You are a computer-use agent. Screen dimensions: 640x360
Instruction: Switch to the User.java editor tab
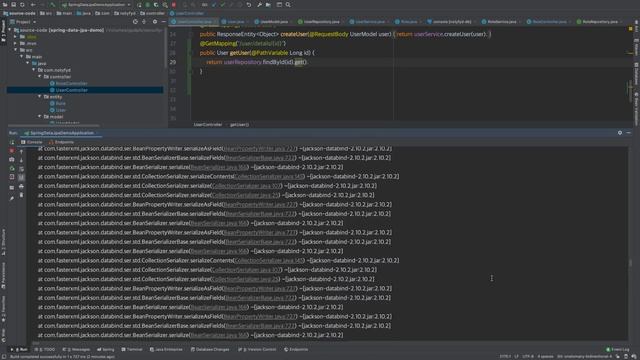pos(233,22)
